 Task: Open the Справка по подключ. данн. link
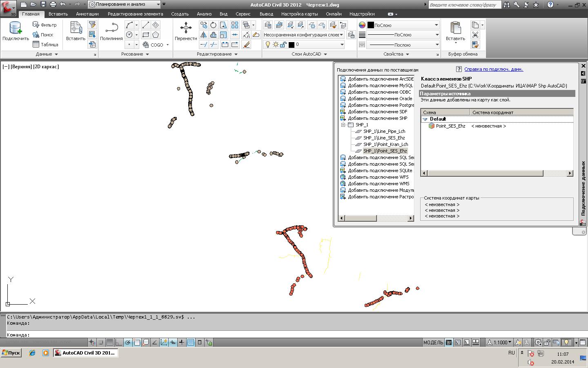tap(494, 69)
